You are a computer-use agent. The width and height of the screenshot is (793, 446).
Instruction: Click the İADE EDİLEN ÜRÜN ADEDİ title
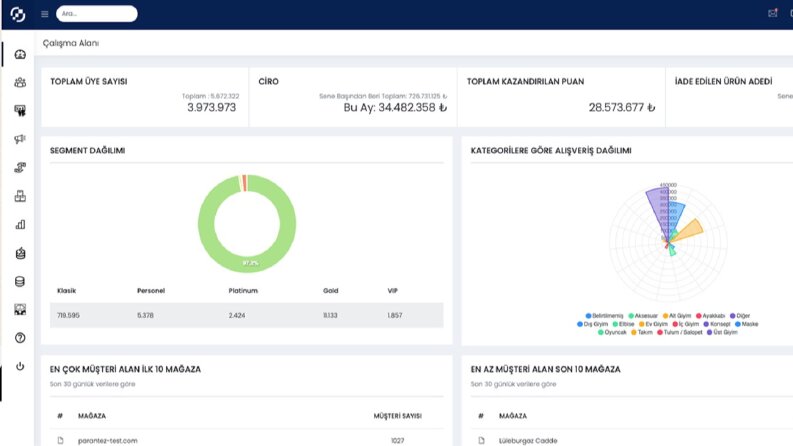pyautogui.click(x=724, y=81)
